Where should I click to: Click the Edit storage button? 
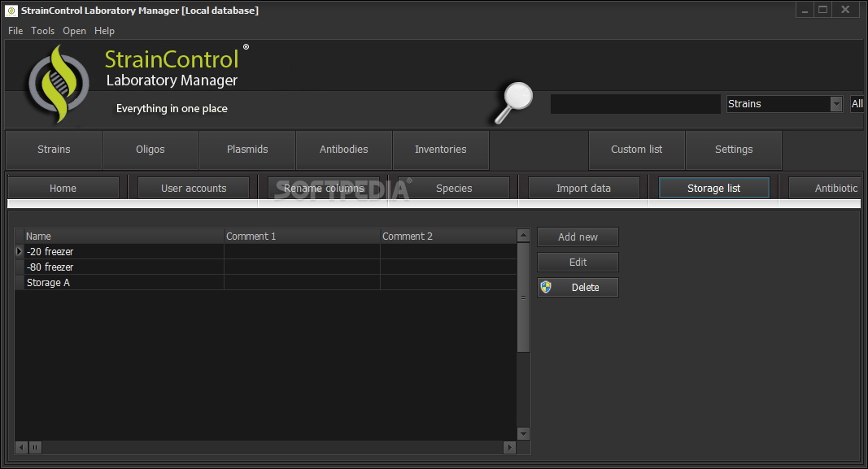pos(578,263)
